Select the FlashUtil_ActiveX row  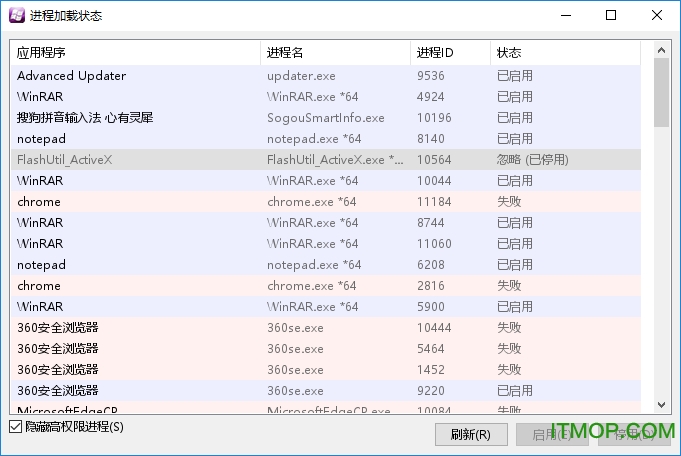pyautogui.click(x=326, y=160)
